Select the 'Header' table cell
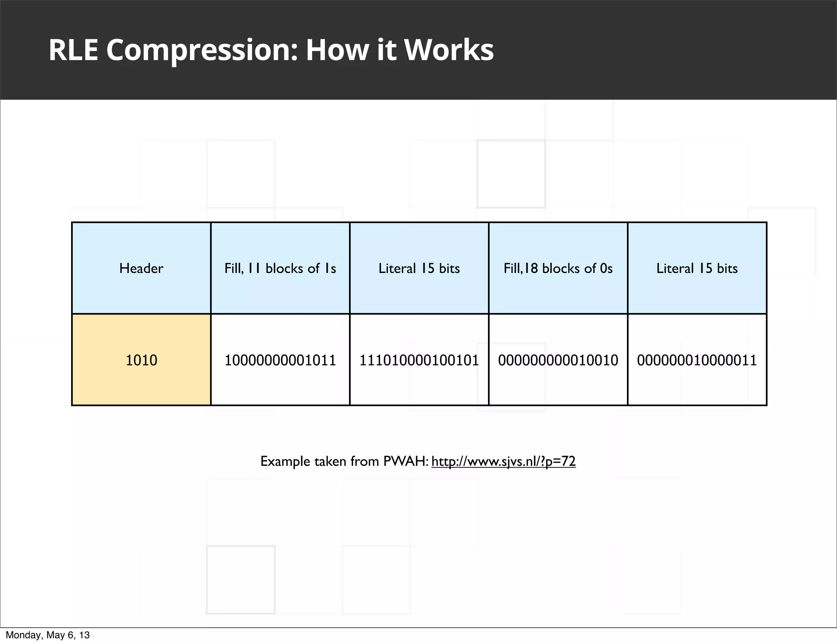This screenshot has height=644, width=837. (141, 268)
